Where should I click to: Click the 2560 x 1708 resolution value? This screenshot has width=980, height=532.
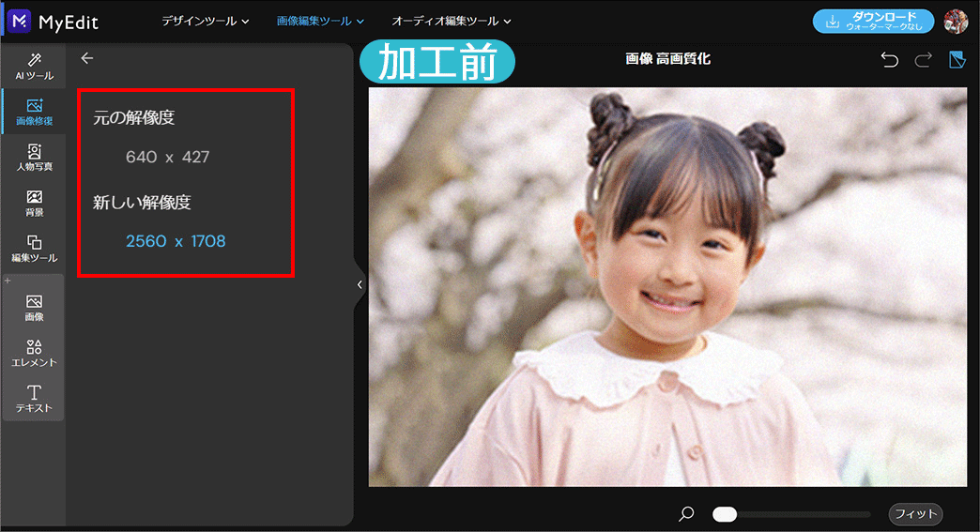[x=176, y=241]
